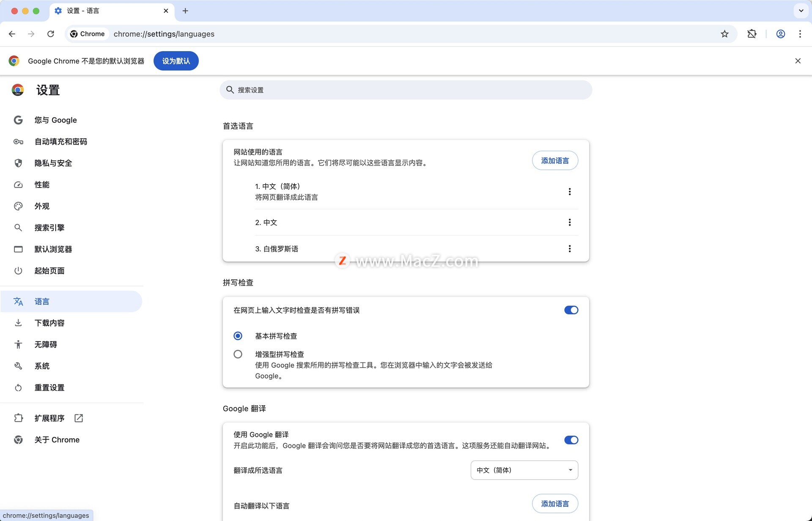Image resolution: width=812 pixels, height=521 pixels.
Task: Click the accessibility figure icon
Action: [x=18, y=344]
